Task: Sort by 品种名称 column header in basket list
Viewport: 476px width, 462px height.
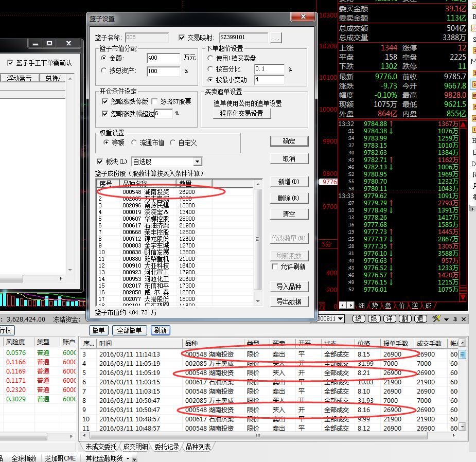Action: (x=148, y=183)
